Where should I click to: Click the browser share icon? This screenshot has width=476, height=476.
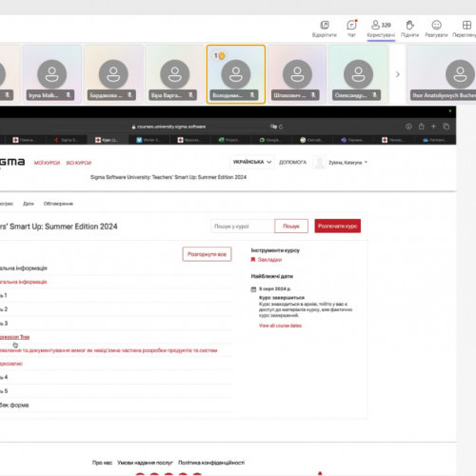(421, 127)
